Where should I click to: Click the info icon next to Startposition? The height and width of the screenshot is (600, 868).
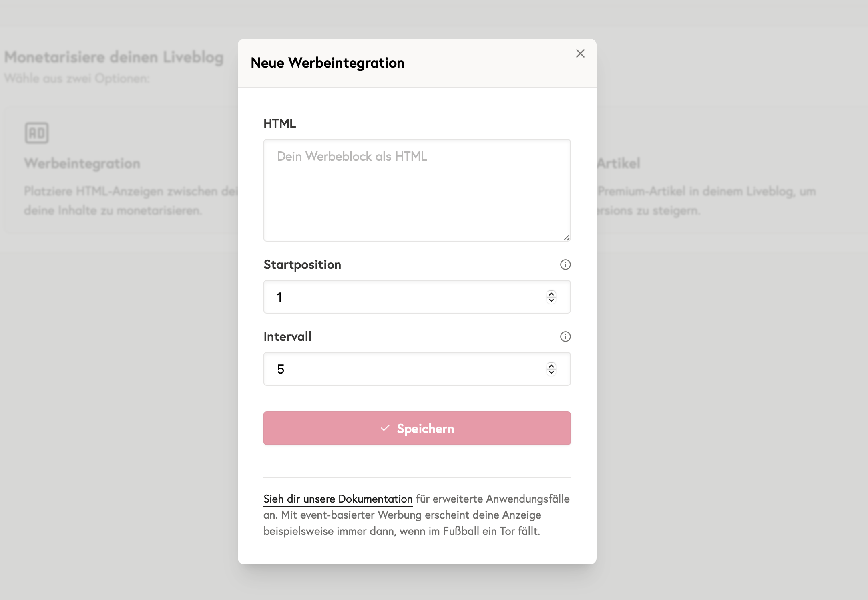[565, 264]
